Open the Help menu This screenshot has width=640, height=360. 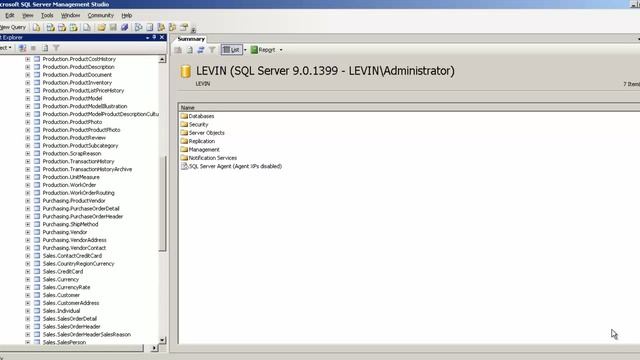click(127, 16)
